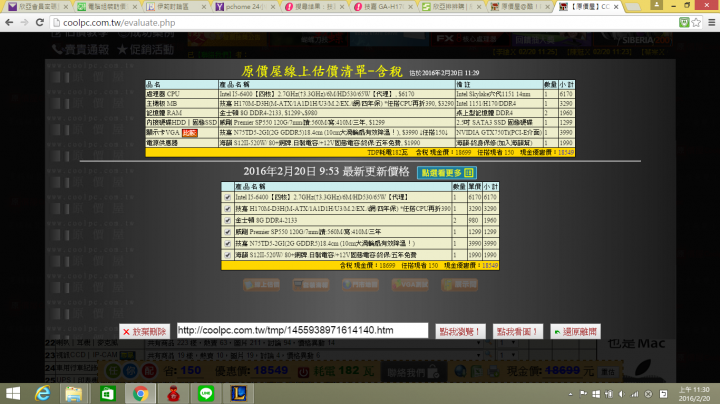
Task: Open the quantity dropdown in row 23
Action: pos(509,355)
